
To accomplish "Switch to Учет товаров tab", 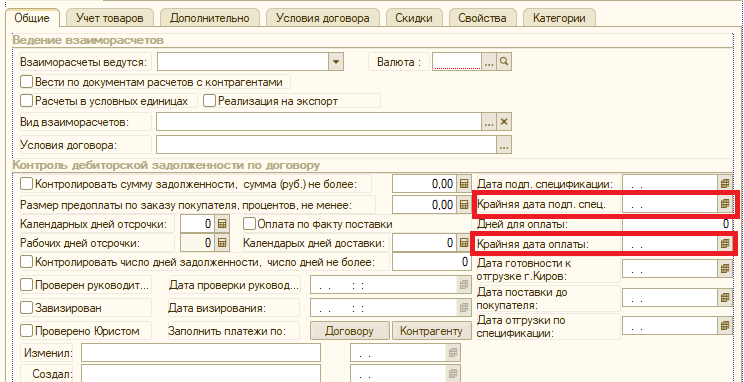I will (110, 19).
